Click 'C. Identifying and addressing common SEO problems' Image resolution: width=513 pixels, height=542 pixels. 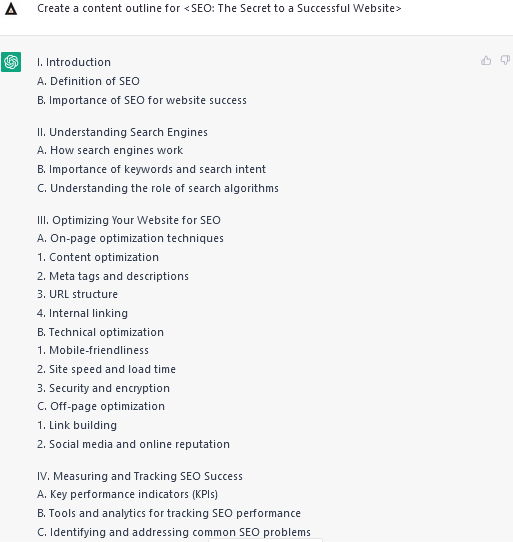tap(174, 532)
